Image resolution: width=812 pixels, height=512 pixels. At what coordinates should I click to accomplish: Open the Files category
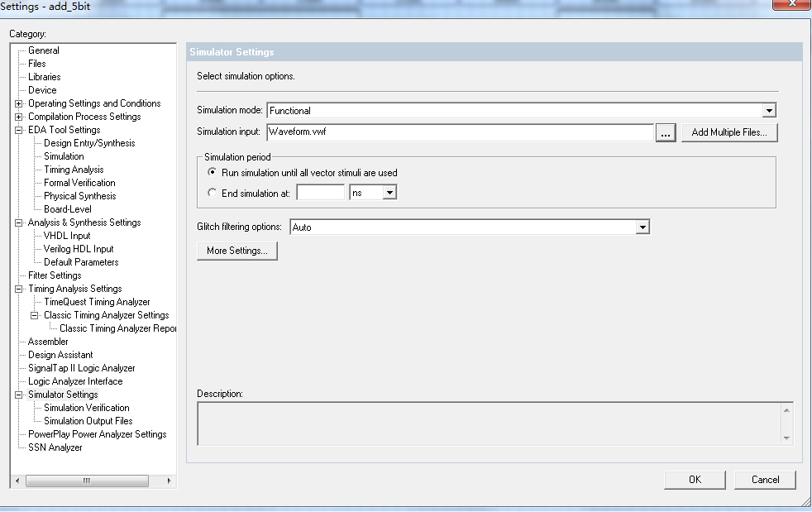36,64
